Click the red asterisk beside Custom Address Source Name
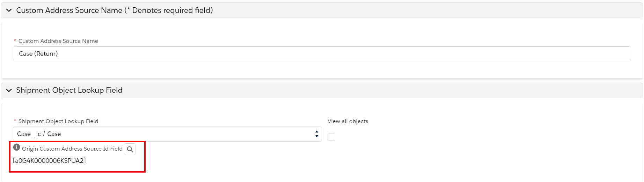644x182 pixels. click(15, 41)
